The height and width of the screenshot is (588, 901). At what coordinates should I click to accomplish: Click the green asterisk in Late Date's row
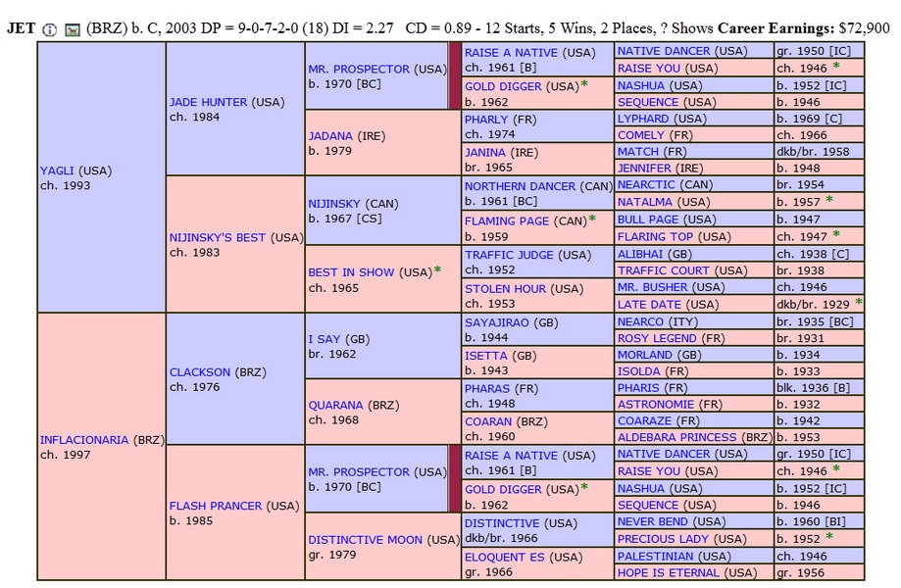point(859,303)
